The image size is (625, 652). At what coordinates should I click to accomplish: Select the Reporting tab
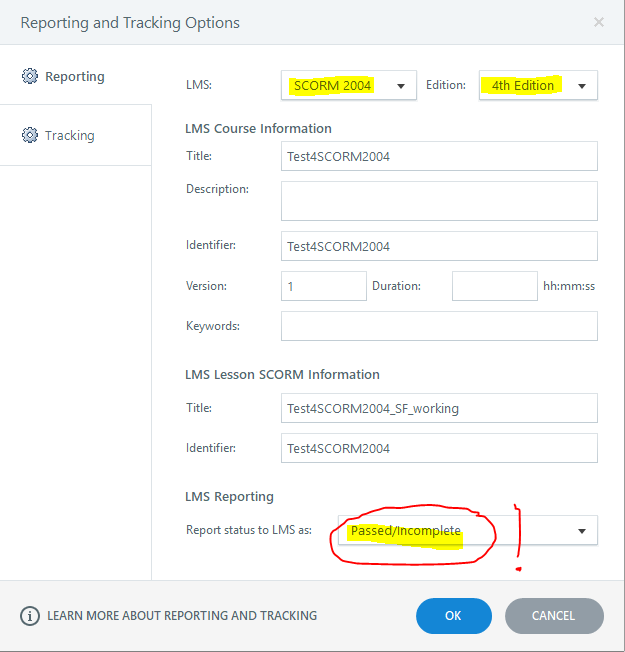74,77
